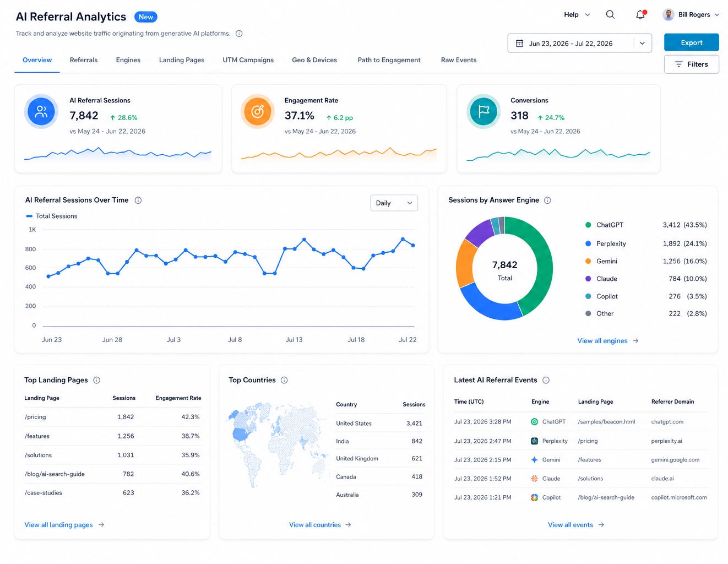This screenshot has height=564, width=728.
Task: Click the calendar icon in date range
Action: pyautogui.click(x=519, y=44)
